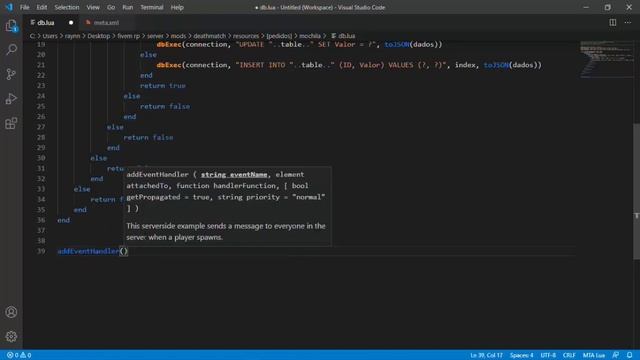Click the vertical editor scrollbar
This screenshot has width=640, height=360.
click(636, 191)
